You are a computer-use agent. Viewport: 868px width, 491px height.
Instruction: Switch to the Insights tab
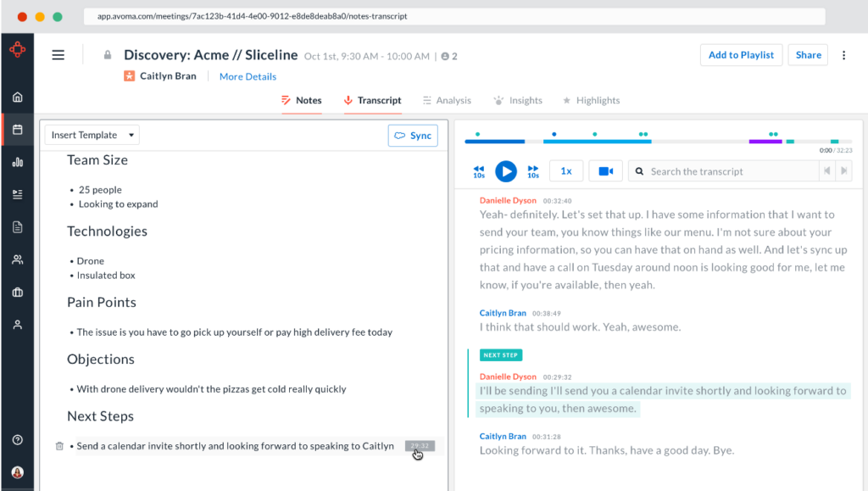pos(518,100)
